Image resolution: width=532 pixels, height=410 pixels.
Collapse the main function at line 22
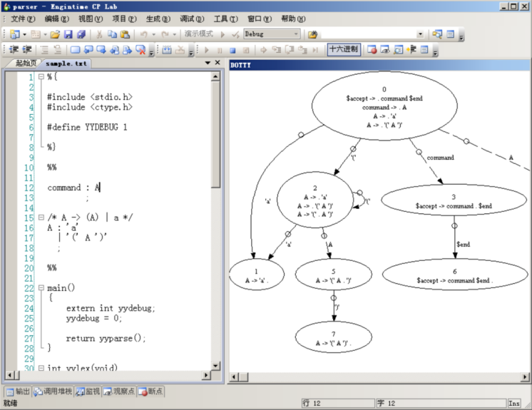point(41,288)
